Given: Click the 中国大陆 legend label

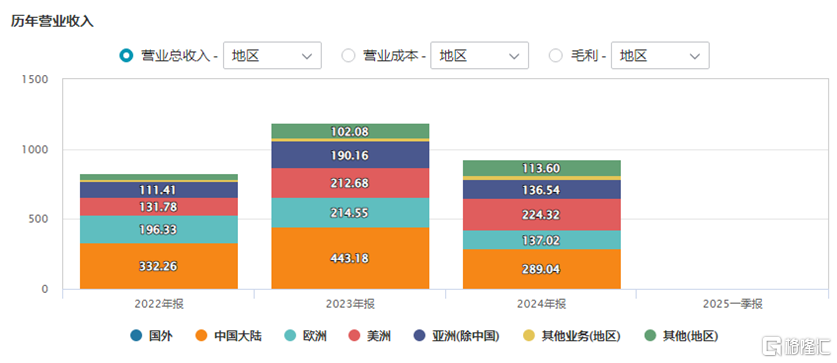Looking at the screenshot, I should pyautogui.click(x=238, y=336).
